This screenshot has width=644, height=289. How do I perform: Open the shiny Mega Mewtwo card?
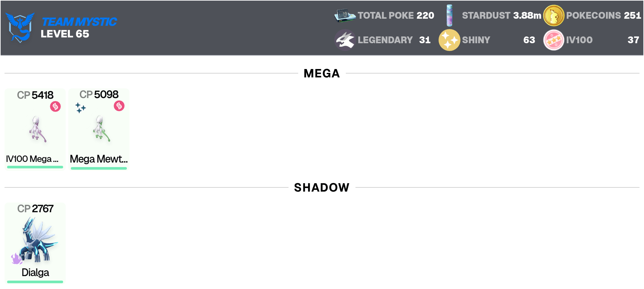pyautogui.click(x=99, y=129)
